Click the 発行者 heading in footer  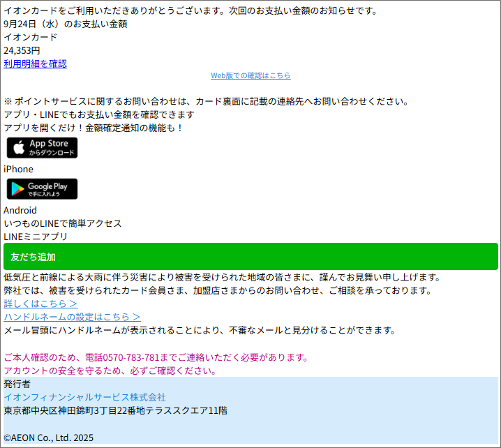pos(17,384)
